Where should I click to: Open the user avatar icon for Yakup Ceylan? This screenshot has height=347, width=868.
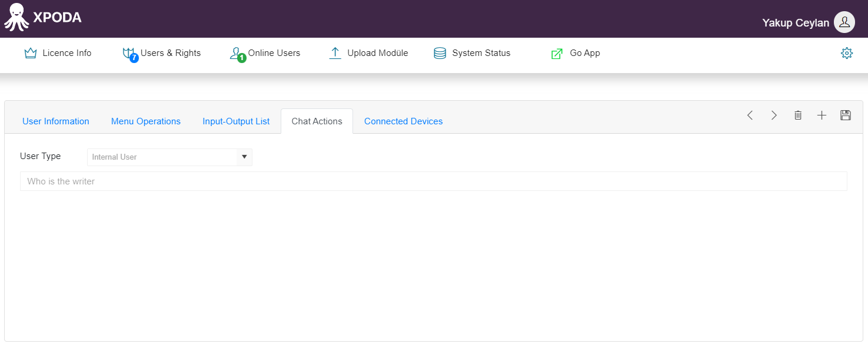844,22
